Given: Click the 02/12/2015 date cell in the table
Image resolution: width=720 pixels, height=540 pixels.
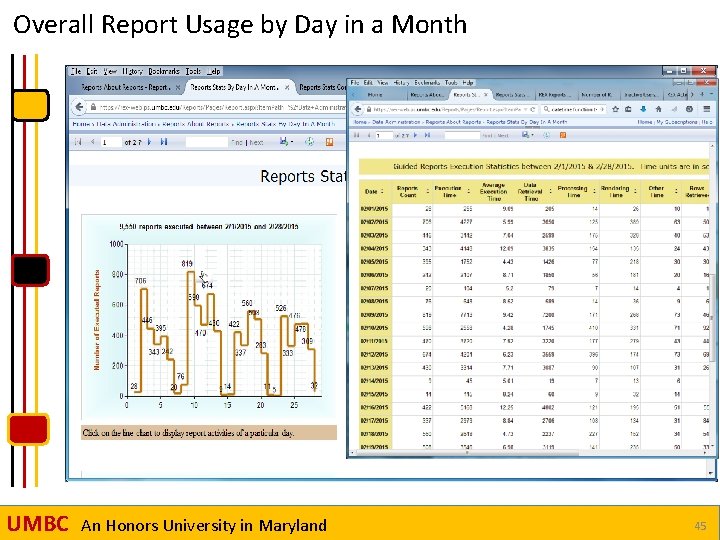Looking at the screenshot, I should [375, 354].
